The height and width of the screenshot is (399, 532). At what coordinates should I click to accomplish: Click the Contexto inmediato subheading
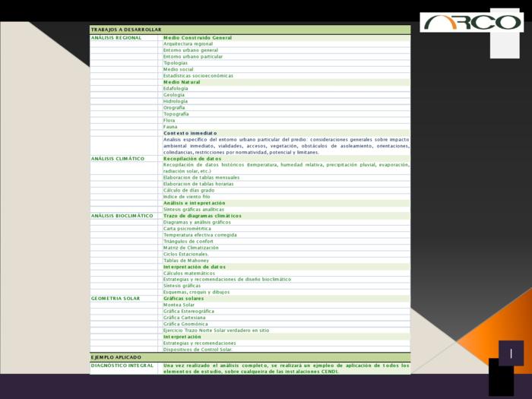[x=190, y=133]
